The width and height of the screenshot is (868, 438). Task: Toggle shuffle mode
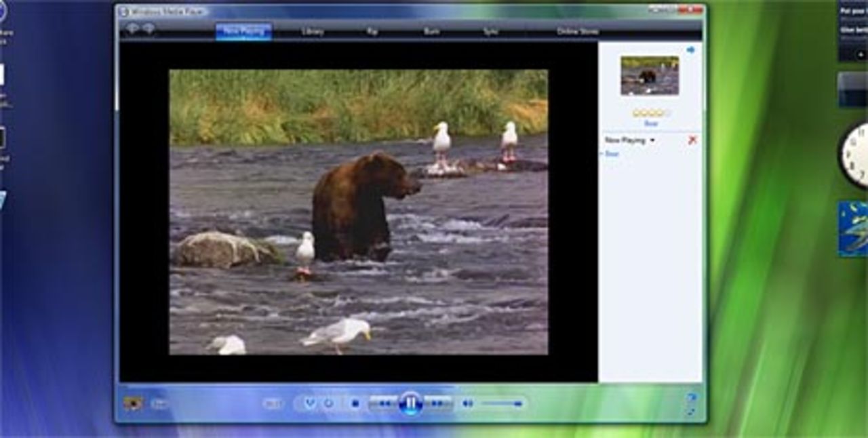(x=310, y=403)
